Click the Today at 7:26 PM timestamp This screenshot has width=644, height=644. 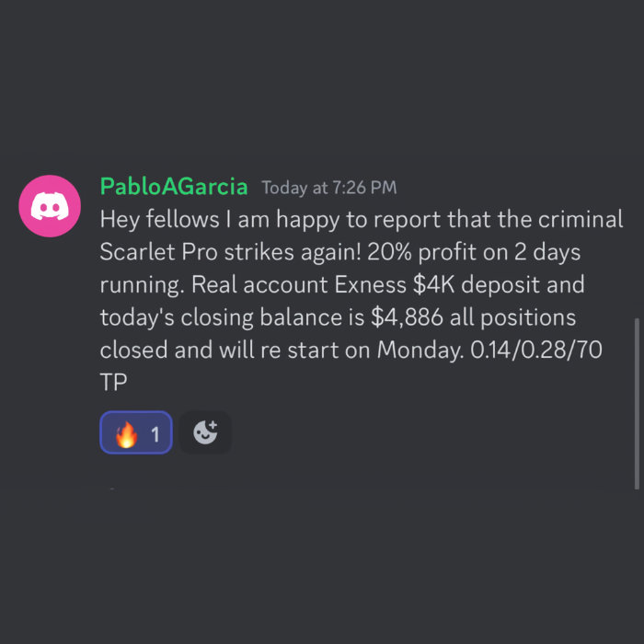(x=329, y=188)
